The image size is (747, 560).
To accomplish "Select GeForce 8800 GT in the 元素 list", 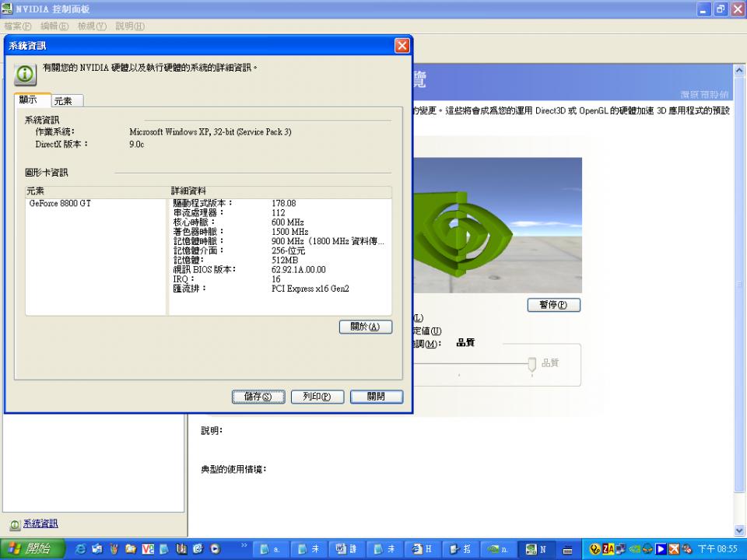I will click(x=60, y=203).
